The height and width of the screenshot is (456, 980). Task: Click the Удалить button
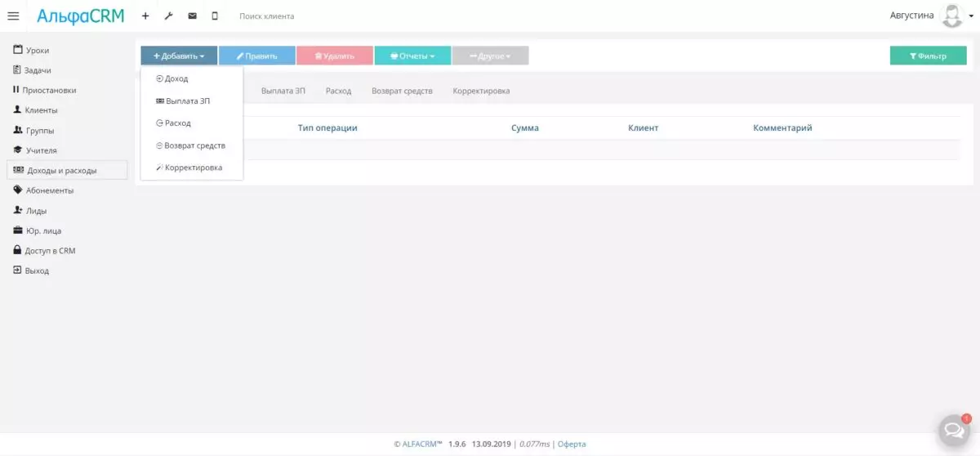point(335,56)
